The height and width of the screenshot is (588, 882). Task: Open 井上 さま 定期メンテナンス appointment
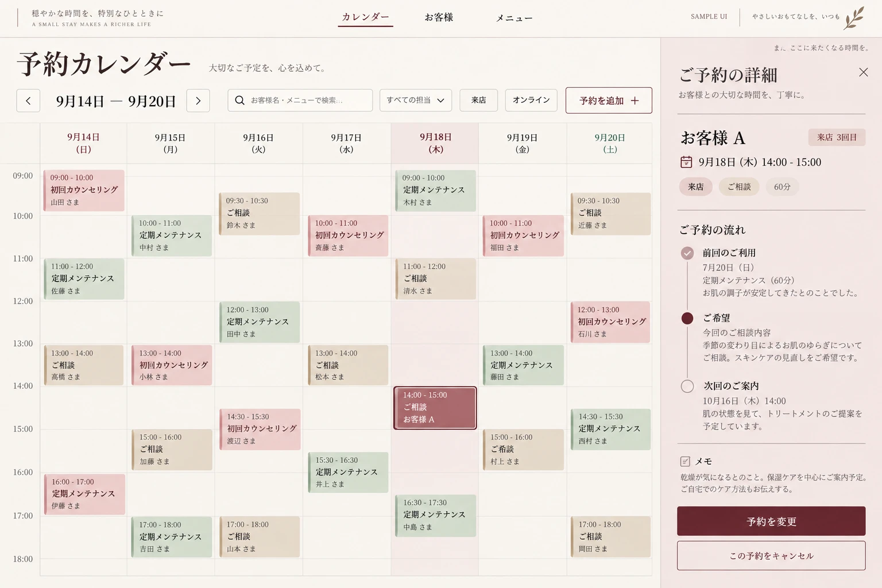pyautogui.click(x=348, y=472)
